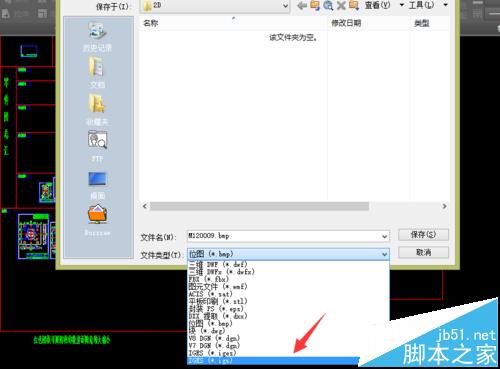Create a new folder via toolbar icon
The image size is (500, 369).
click(x=354, y=5)
